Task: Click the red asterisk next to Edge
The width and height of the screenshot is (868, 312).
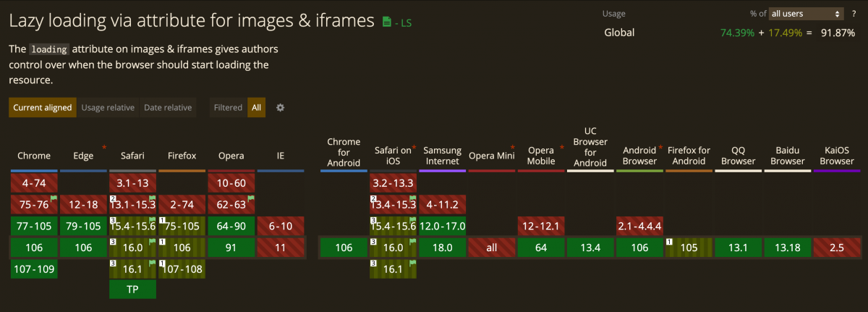Action: point(104,148)
